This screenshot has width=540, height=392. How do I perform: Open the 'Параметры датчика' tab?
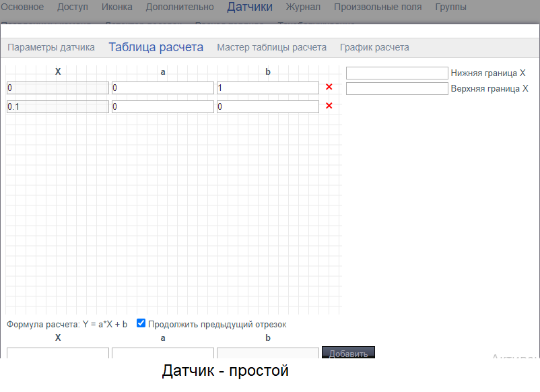[x=51, y=47]
